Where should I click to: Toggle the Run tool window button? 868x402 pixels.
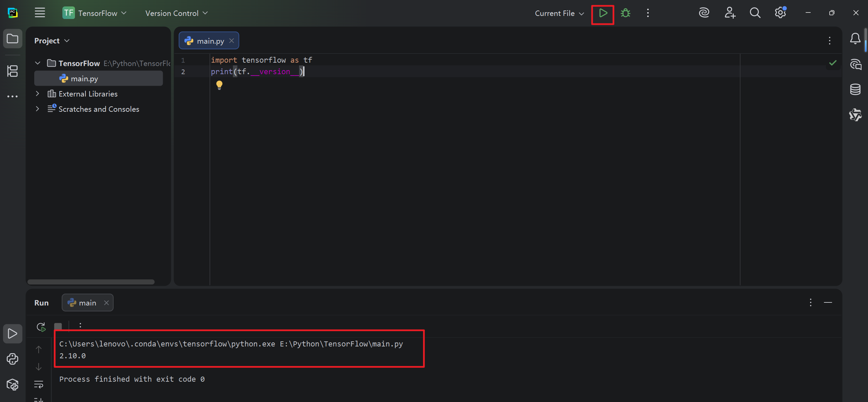click(13, 334)
